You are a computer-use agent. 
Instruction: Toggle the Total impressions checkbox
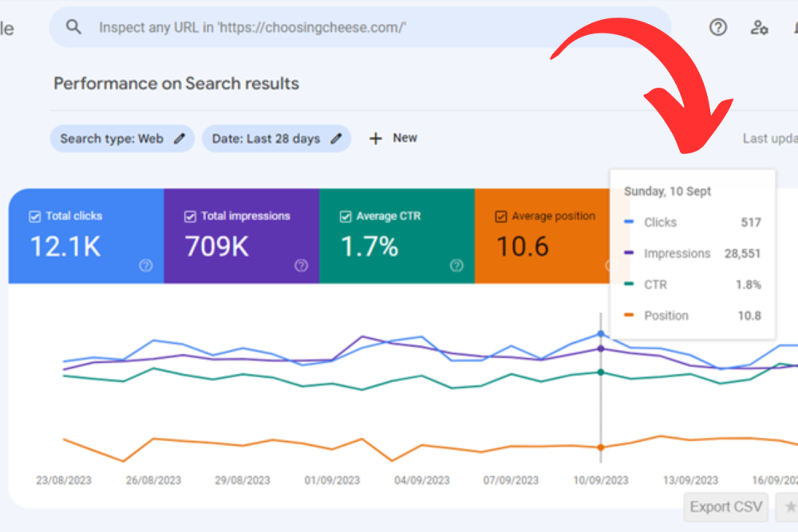point(190,216)
